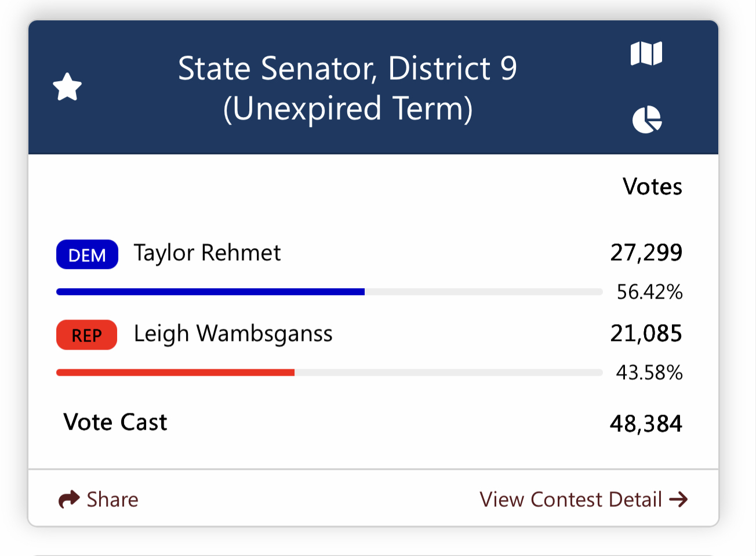
Task: Click the 21,085 vote count
Action: [x=646, y=333]
